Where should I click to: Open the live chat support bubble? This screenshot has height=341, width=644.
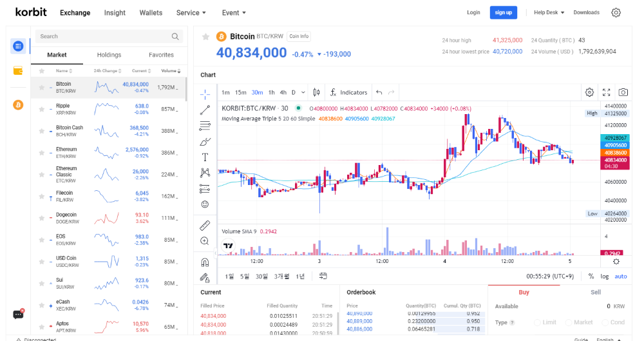click(x=19, y=315)
